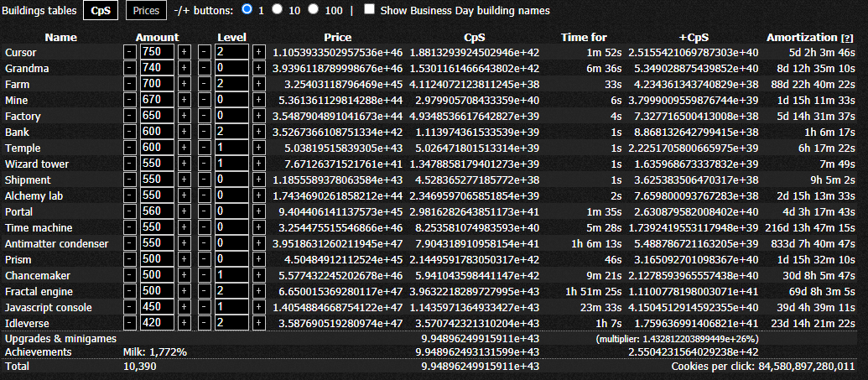868x380 pixels.
Task: Increase Farm level with plus button
Action: pos(258,85)
